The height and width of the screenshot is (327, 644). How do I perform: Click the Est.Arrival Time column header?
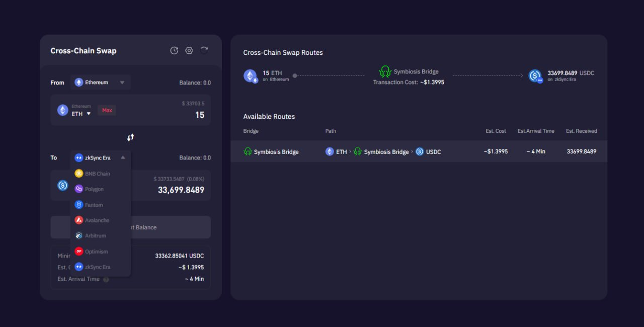tap(536, 131)
